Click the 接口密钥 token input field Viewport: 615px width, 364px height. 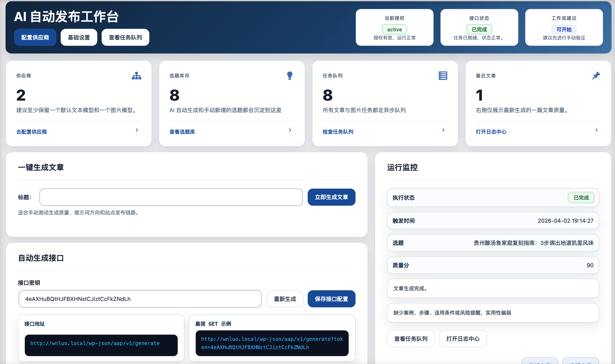(x=140, y=299)
